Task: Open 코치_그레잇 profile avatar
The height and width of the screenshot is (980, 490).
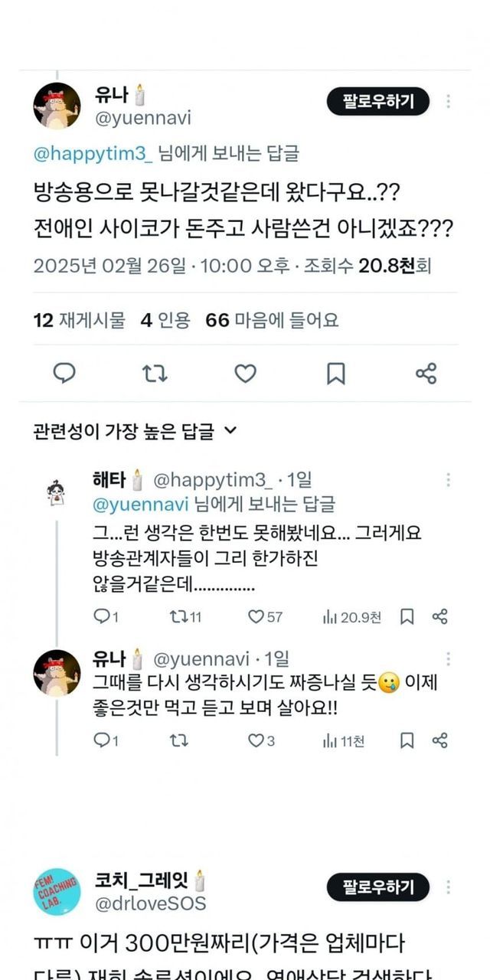Action: 57,892
